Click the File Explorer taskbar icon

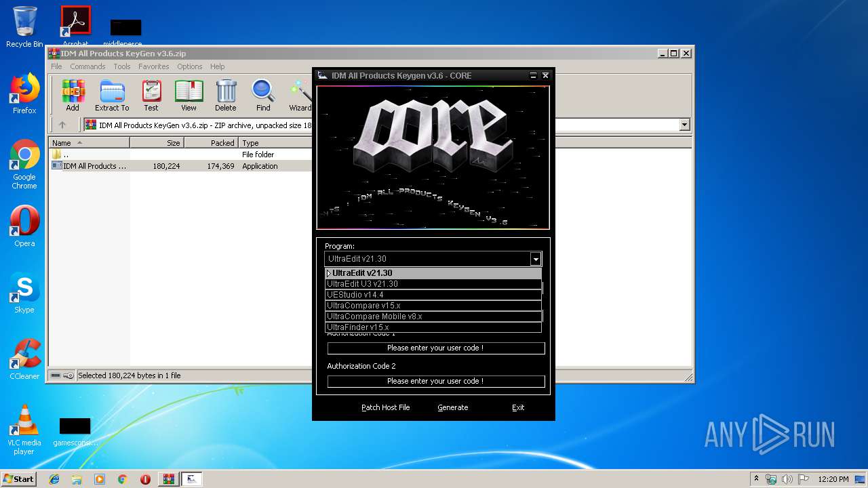pyautogui.click(x=77, y=479)
